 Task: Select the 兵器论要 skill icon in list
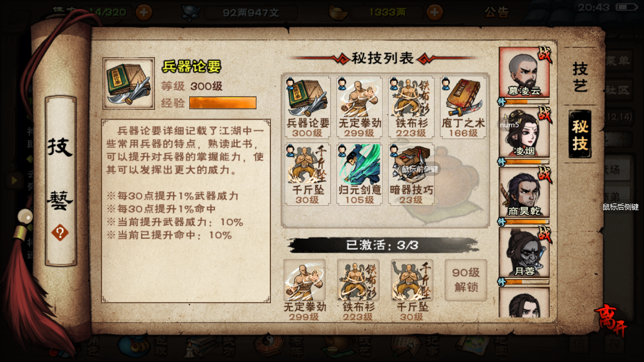[308, 107]
